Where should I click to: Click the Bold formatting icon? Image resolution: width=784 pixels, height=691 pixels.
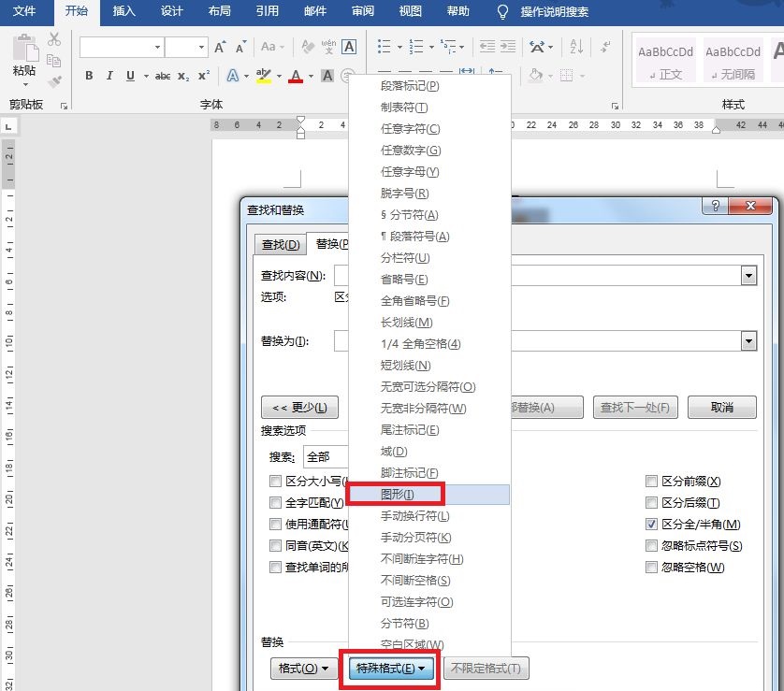point(89,76)
